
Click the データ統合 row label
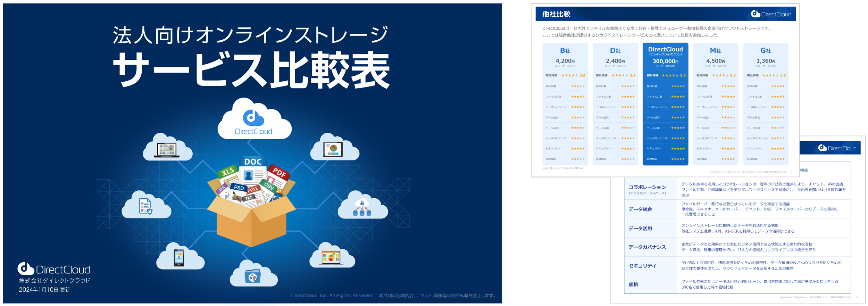pos(640,209)
